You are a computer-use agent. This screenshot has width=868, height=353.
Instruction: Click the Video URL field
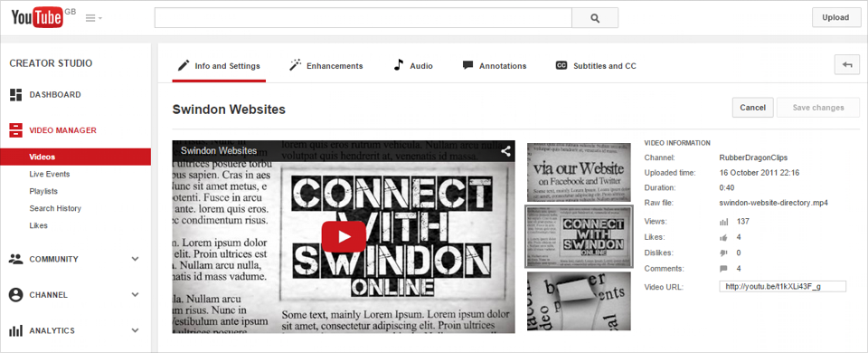click(783, 286)
